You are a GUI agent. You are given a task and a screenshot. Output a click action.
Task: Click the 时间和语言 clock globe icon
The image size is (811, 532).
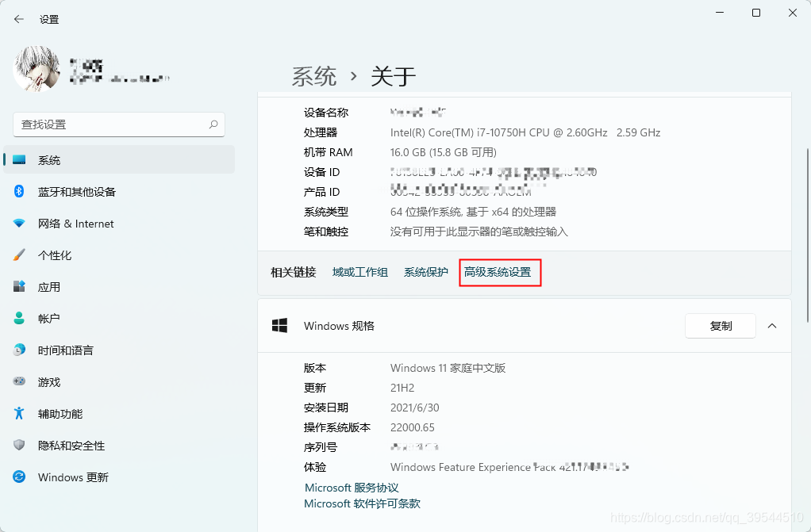pos(19,350)
